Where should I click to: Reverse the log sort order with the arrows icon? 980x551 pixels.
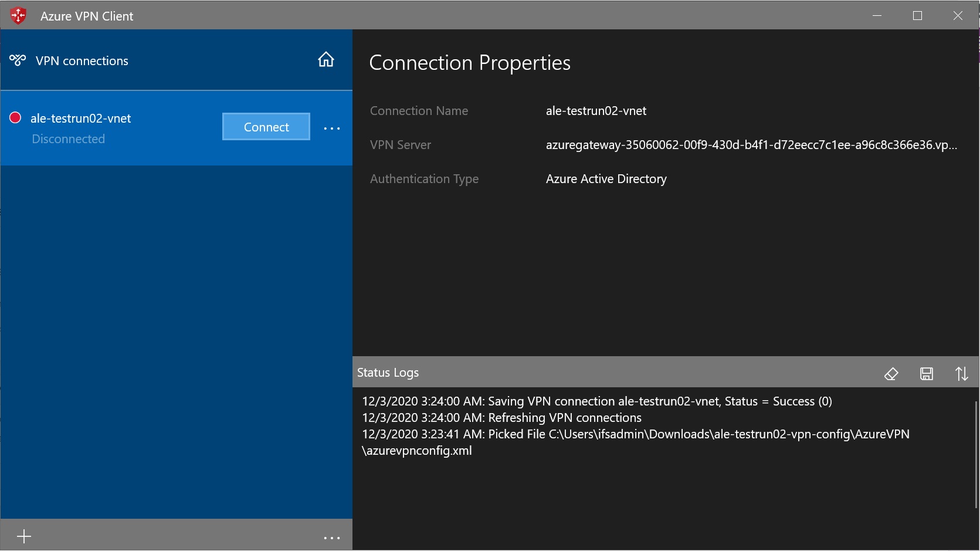962,374
